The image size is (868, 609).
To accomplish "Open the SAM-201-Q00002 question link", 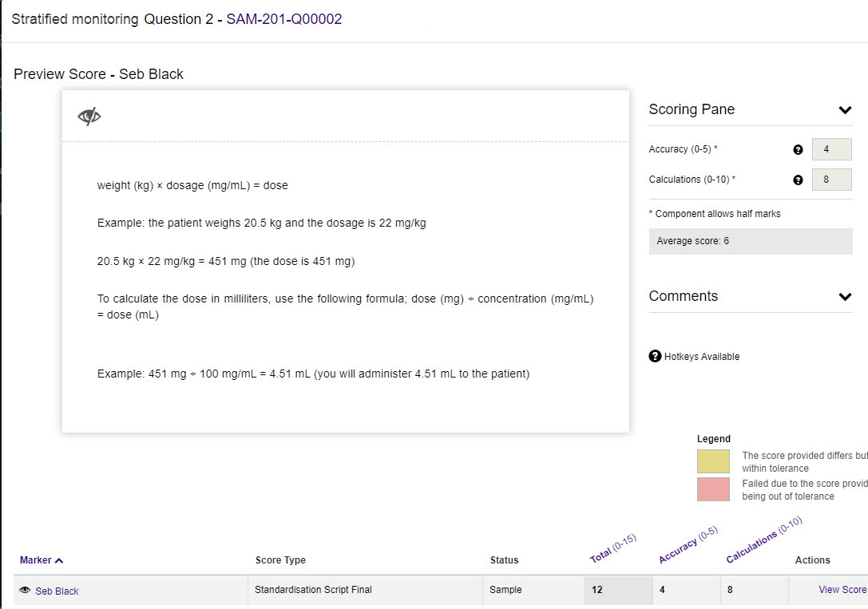I will pos(283,19).
